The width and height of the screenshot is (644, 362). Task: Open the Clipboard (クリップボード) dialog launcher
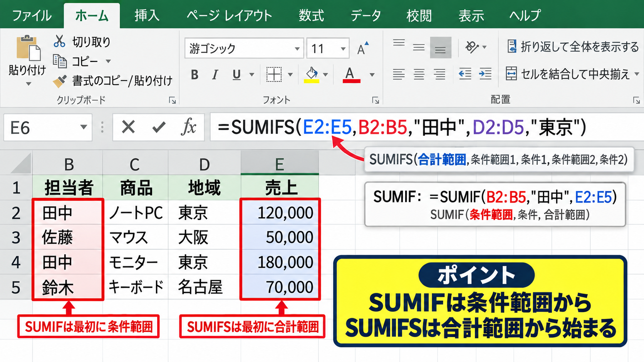[x=172, y=101]
